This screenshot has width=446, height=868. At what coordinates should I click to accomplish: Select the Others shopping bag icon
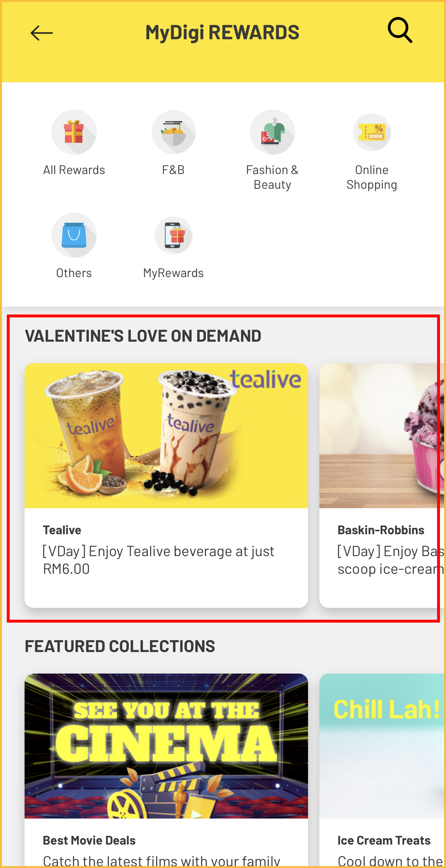pos(74,235)
